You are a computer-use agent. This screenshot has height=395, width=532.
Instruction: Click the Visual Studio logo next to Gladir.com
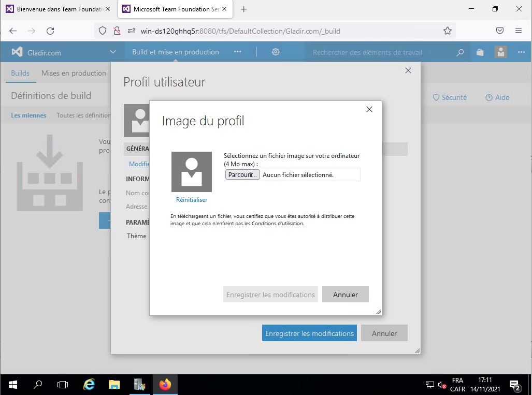pyautogui.click(x=17, y=52)
